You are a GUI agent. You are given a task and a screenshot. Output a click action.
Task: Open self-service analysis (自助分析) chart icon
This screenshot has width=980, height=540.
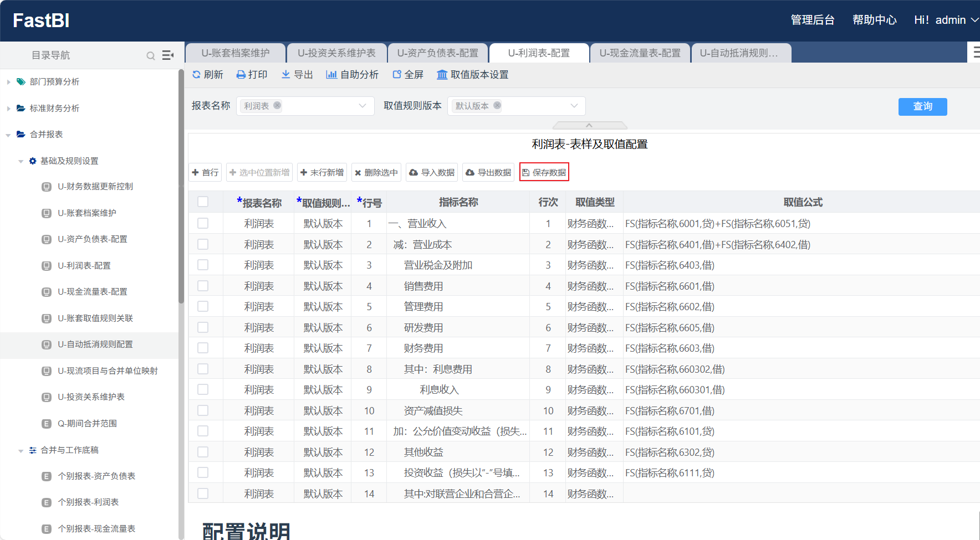tap(331, 75)
